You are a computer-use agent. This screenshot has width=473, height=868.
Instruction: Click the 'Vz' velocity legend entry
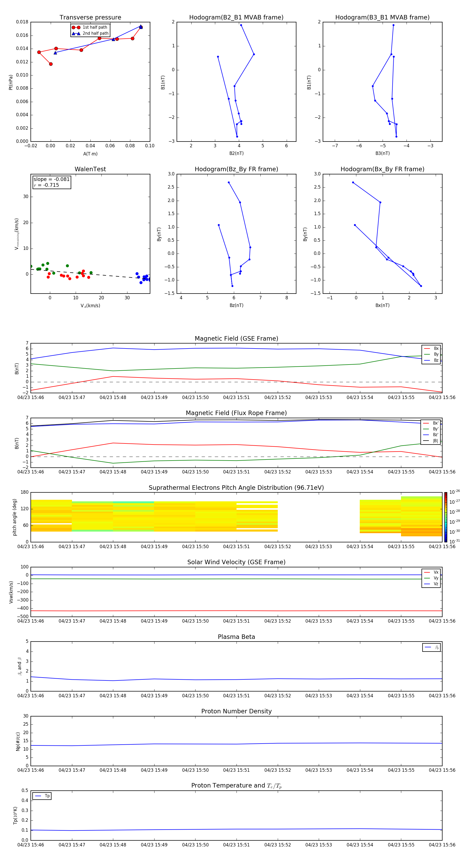431,584
